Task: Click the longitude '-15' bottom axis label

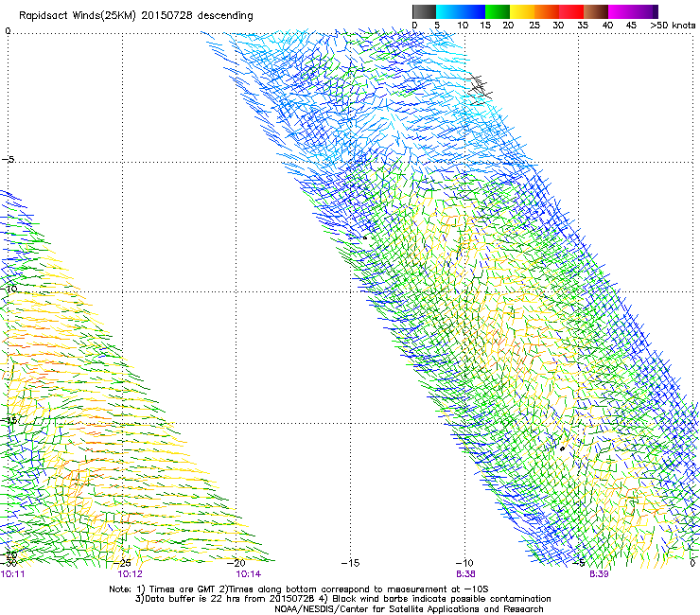Action: point(350,563)
